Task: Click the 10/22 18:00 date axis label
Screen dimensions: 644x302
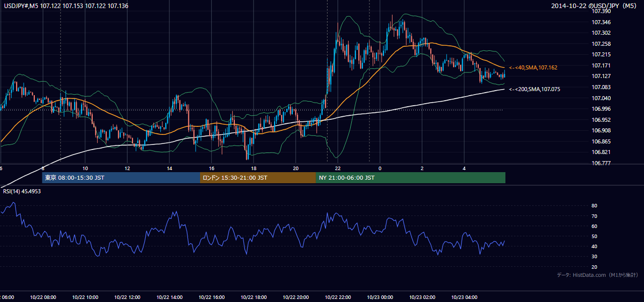Action: [x=253, y=297]
